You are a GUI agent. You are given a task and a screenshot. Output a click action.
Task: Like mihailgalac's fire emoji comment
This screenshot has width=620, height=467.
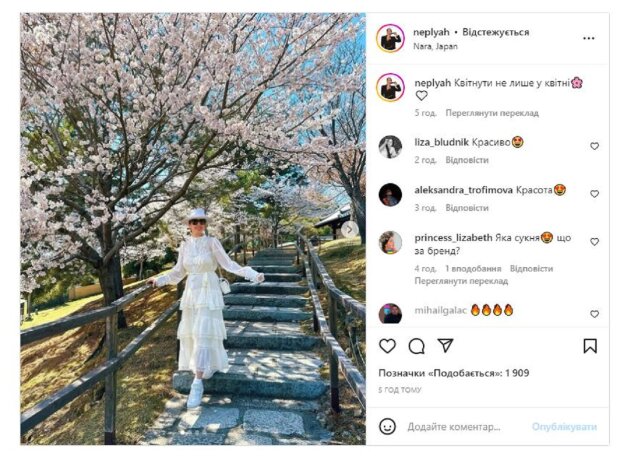pyautogui.click(x=594, y=314)
